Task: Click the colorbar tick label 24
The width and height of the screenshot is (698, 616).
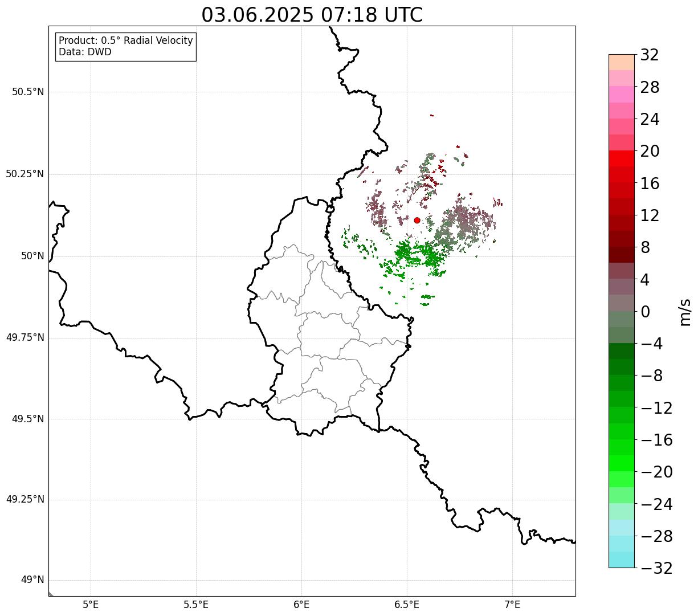Action: (650, 119)
